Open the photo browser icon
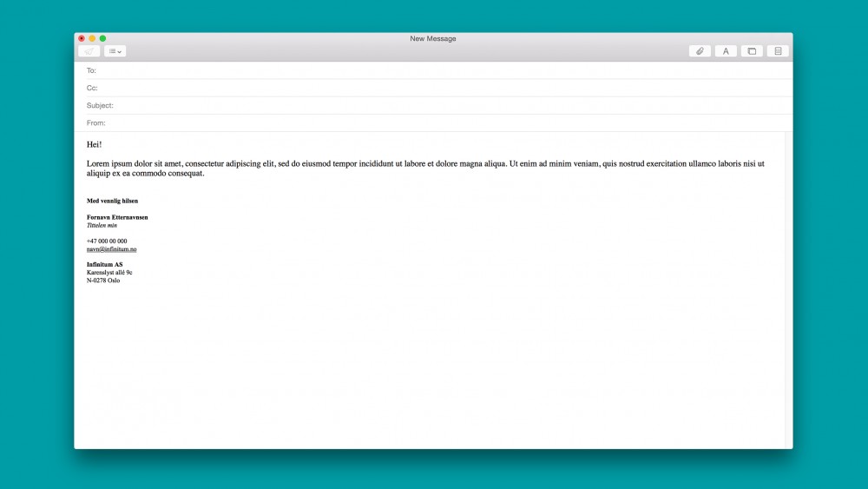The image size is (868, 489). [x=752, y=51]
